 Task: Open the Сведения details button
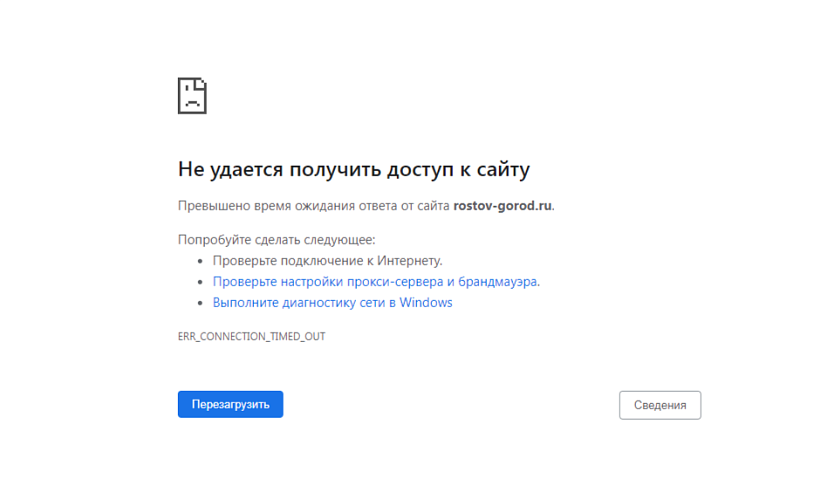660,405
